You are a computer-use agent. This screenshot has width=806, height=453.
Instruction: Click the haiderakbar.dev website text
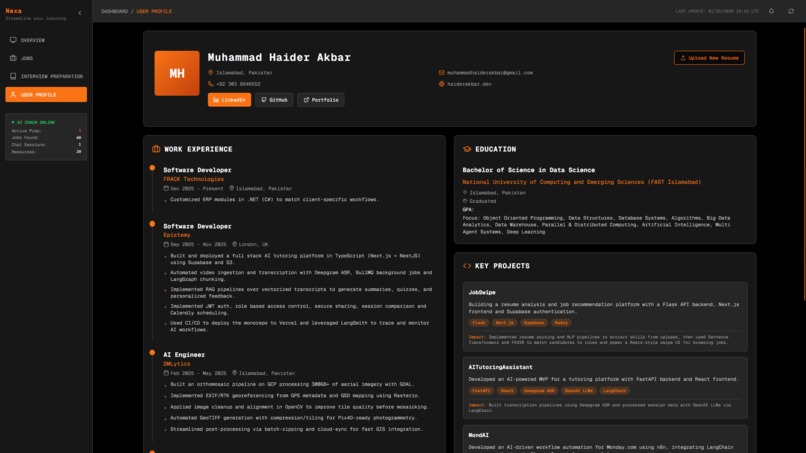click(x=469, y=84)
